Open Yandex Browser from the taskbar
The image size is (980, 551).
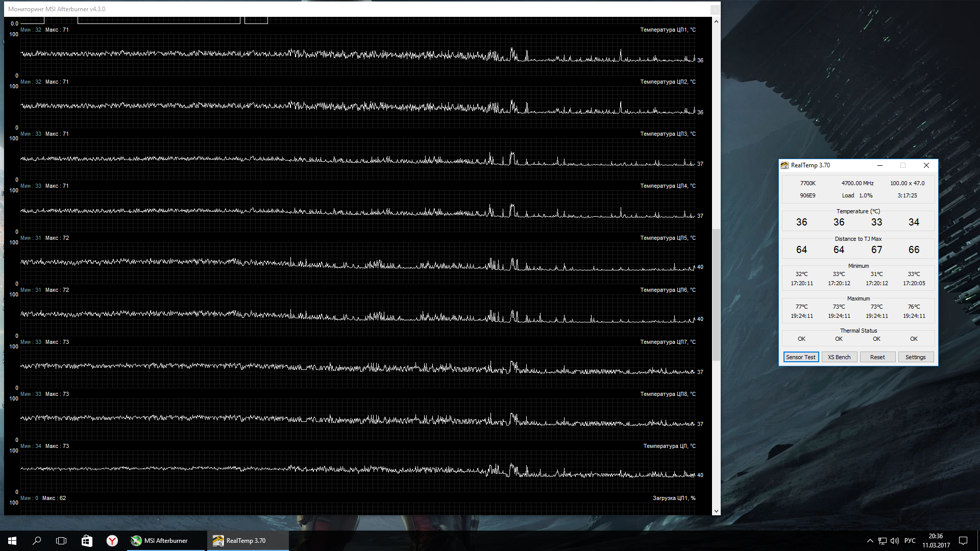[112, 541]
